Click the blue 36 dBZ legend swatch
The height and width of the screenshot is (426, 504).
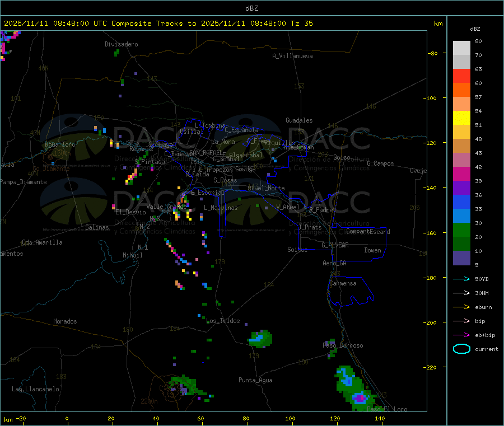pyautogui.click(x=461, y=202)
